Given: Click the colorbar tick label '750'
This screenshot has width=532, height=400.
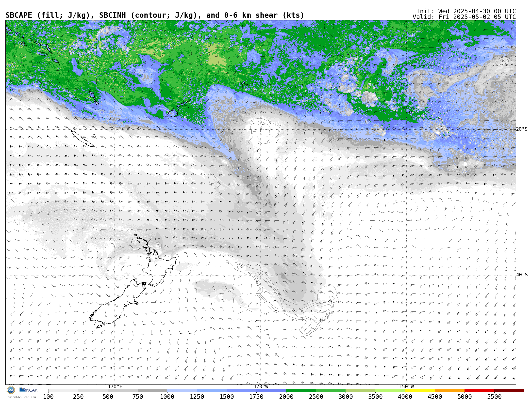Looking at the screenshot, I should click(x=138, y=397).
